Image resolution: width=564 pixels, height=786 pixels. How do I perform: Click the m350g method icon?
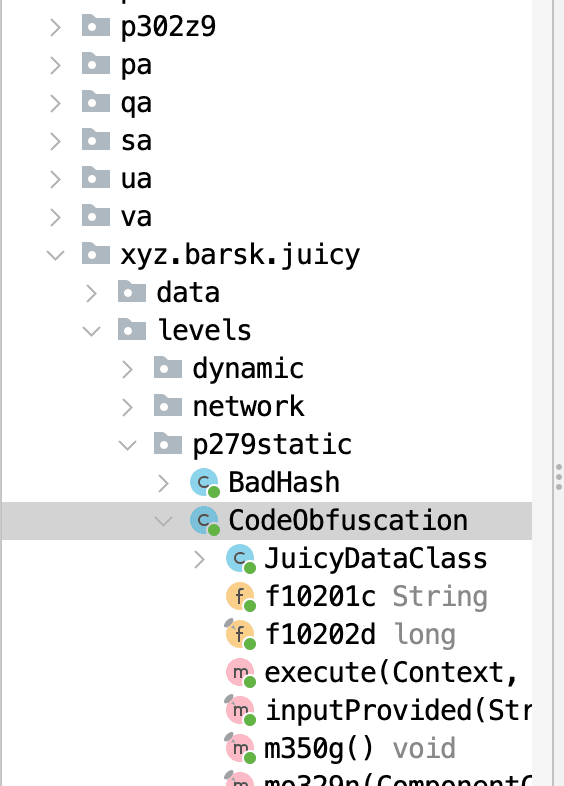[240, 748]
